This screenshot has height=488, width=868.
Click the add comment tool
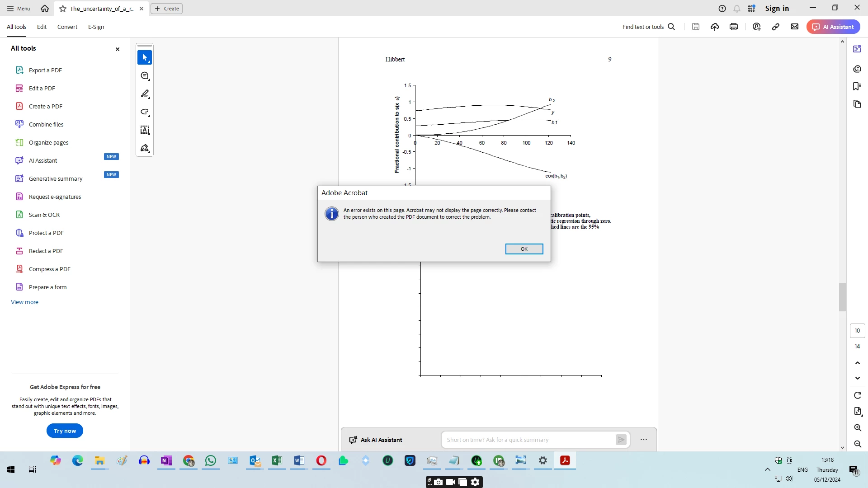145,76
